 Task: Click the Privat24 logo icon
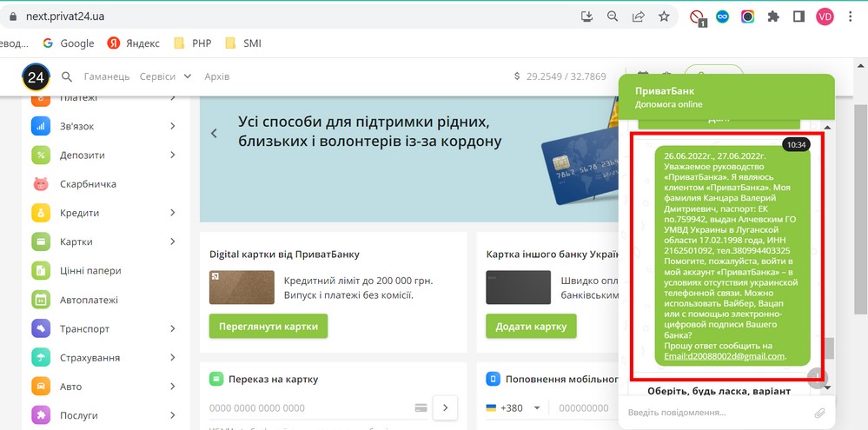pos(36,77)
